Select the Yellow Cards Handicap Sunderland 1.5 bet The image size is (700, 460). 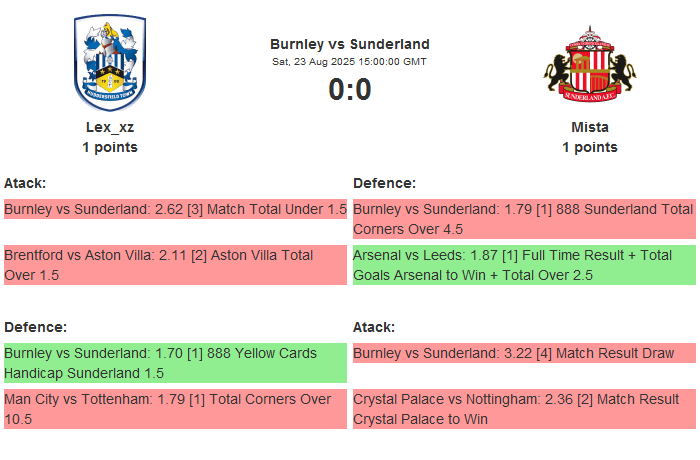[175, 363]
